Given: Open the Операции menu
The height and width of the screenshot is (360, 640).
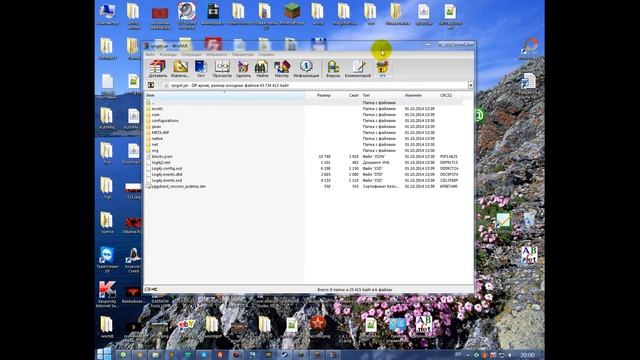Looking at the screenshot, I should (x=191, y=54).
